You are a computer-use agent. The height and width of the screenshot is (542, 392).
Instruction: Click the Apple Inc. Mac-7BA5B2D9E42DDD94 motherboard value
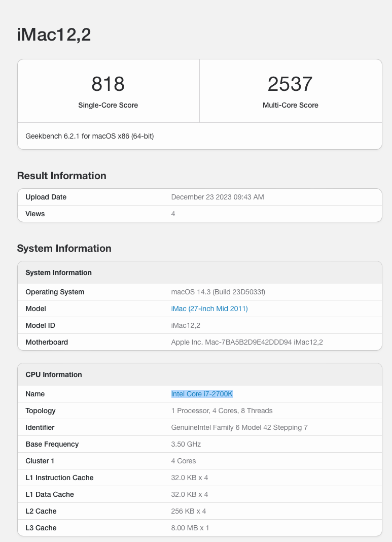coord(247,342)
